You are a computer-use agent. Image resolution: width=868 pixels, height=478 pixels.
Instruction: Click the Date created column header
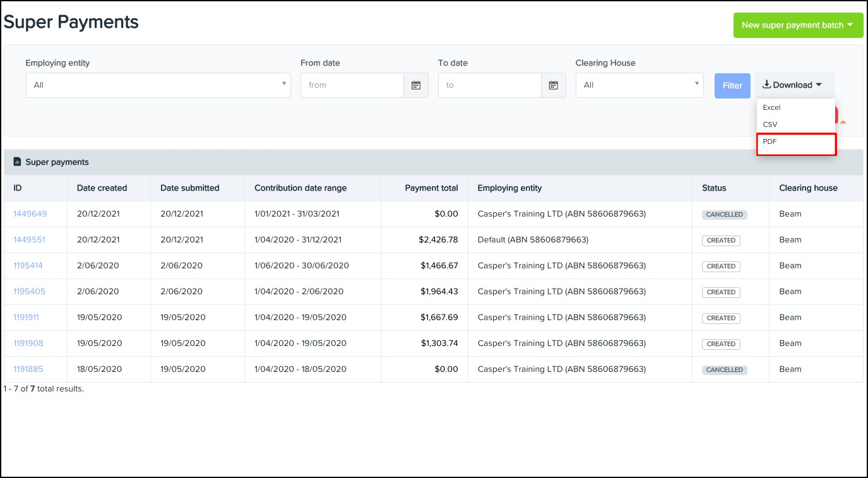pos(102,188)
